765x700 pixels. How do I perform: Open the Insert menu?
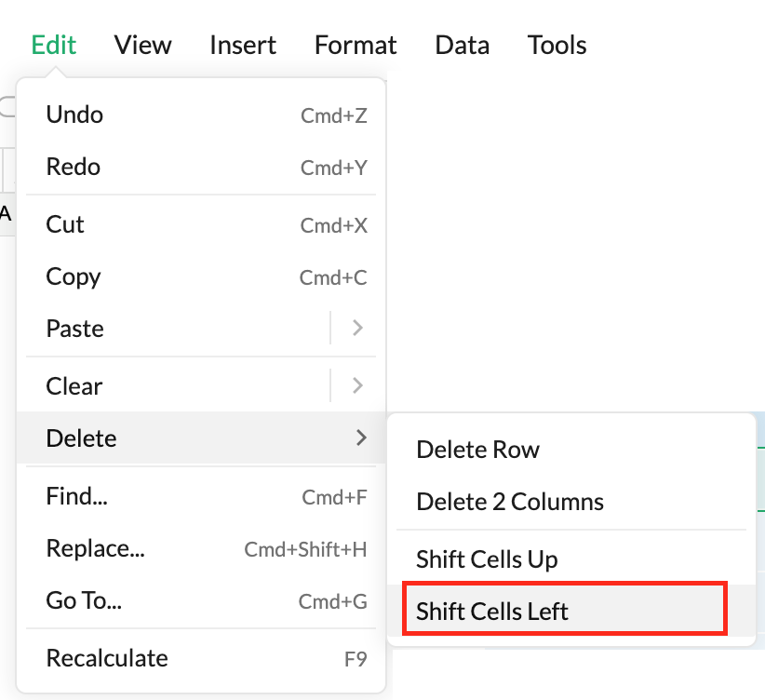click(243, 45)
